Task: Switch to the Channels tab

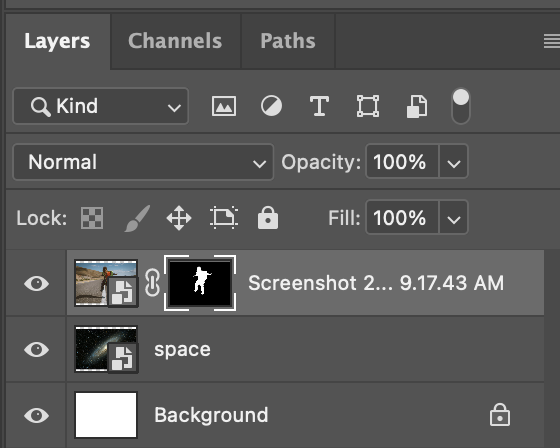Action: pos(175,41)
